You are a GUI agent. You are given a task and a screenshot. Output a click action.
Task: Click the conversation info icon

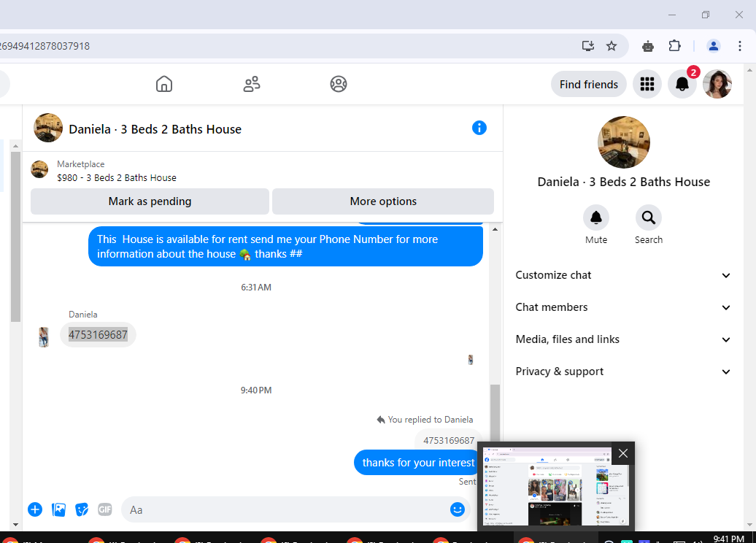click(479, 128)
